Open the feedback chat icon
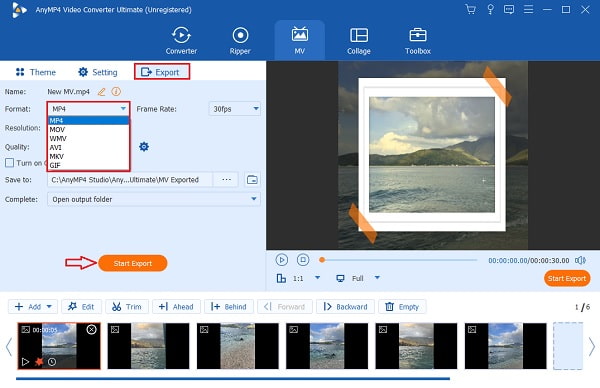This screenshot has height=388, width=600. (509, 9)
